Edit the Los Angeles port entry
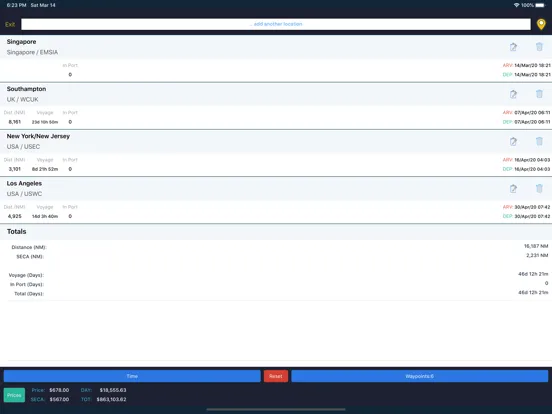 [513, 188]
